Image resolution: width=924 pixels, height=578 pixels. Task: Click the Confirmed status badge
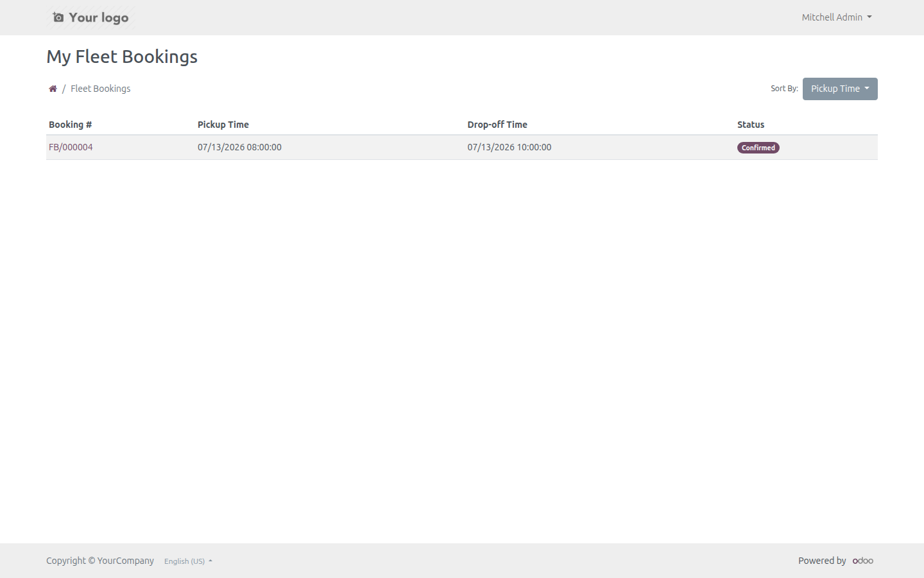coord(758,148)
